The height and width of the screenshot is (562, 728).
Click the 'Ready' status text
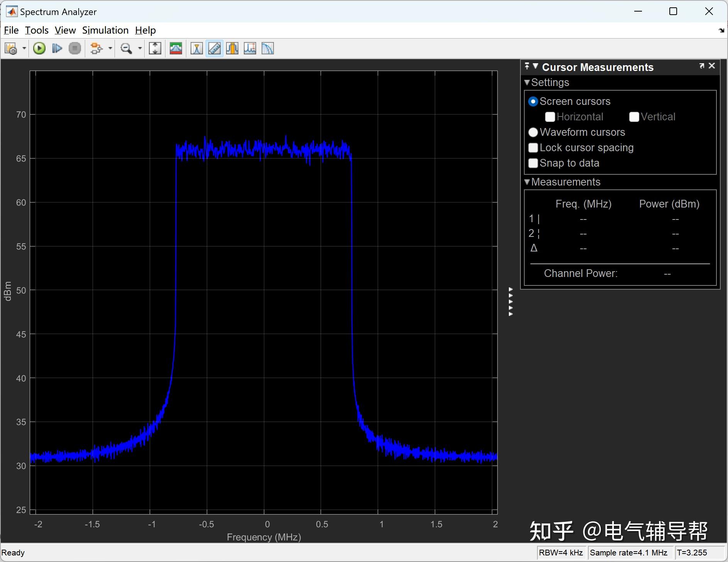tap(13, 553)
